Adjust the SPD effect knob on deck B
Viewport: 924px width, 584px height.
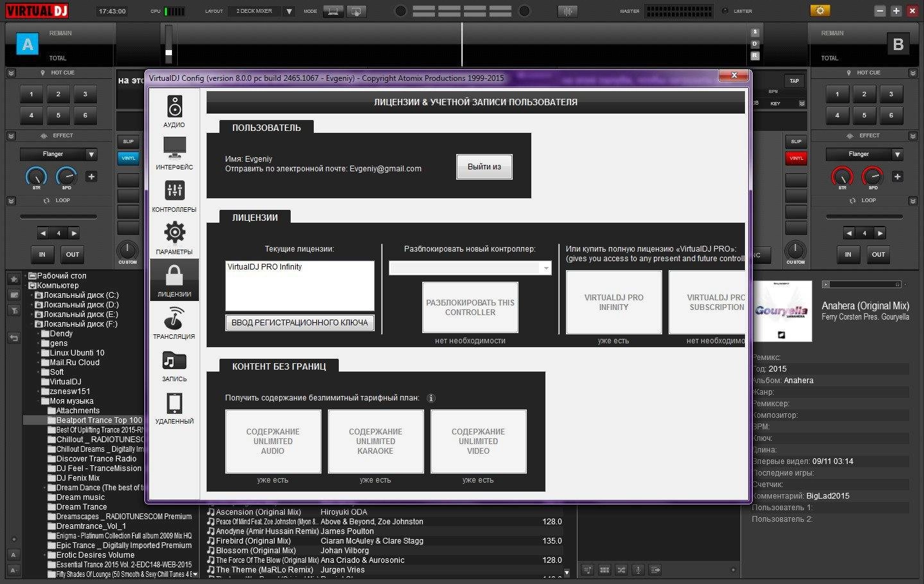(x=873, y=176)
